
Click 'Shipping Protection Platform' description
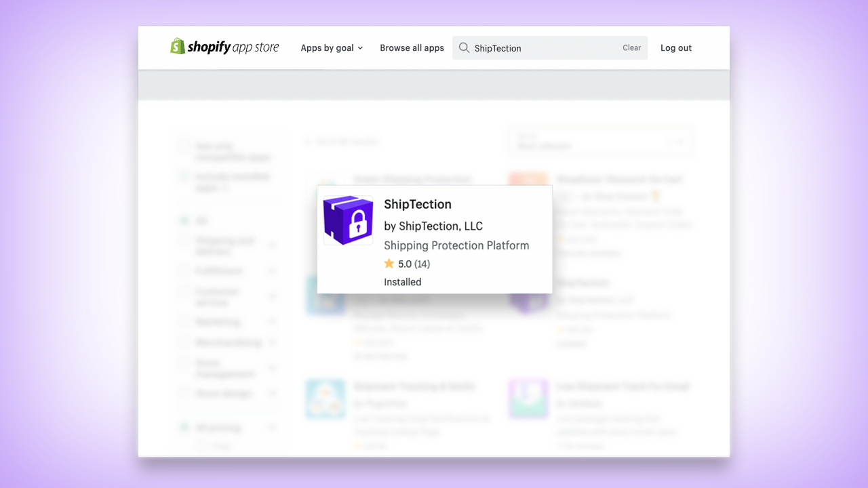tap(456, 245)
